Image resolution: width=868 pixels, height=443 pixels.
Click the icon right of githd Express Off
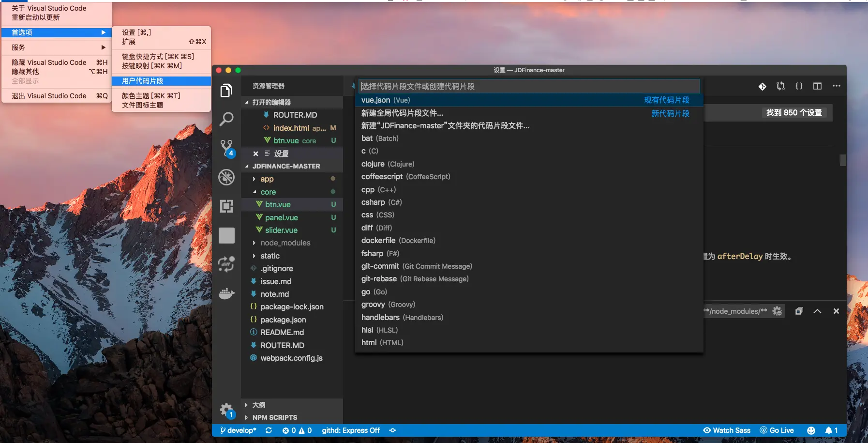click(392, 430)
